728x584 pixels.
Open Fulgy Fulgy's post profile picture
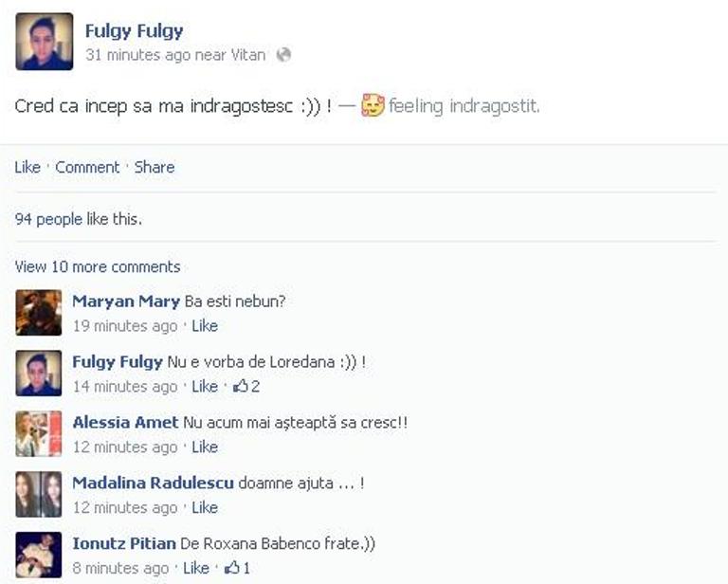(45, 42)
